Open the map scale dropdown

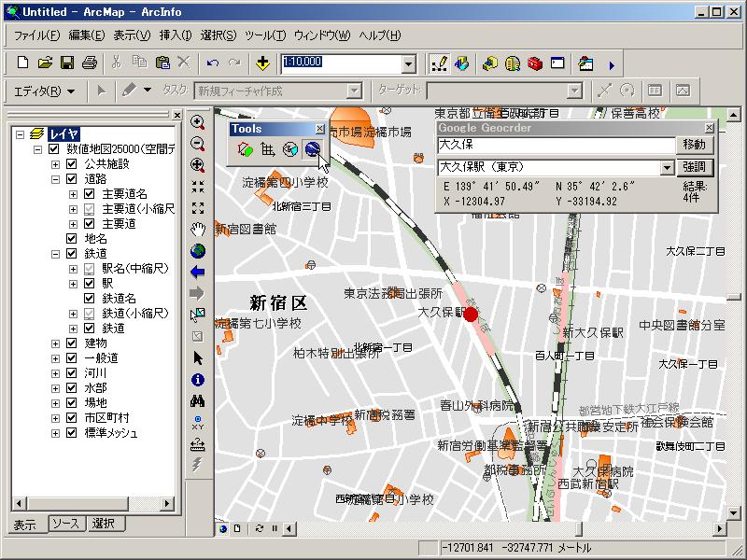point(408,63)
